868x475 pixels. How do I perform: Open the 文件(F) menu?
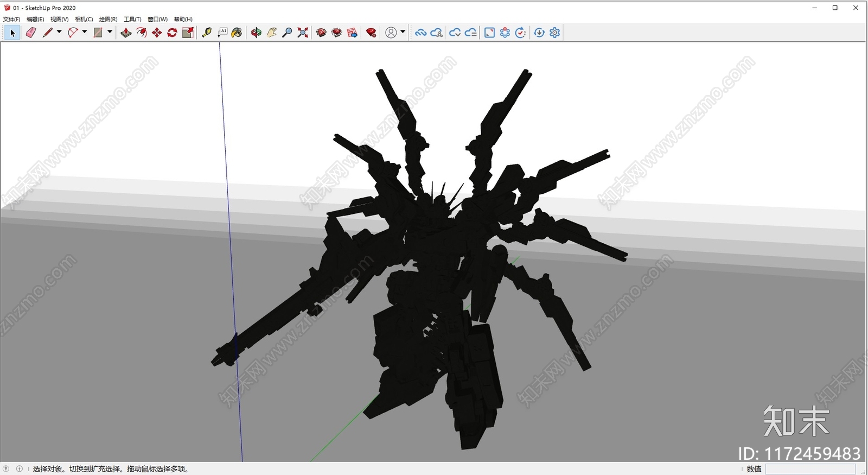pos(11,19)
